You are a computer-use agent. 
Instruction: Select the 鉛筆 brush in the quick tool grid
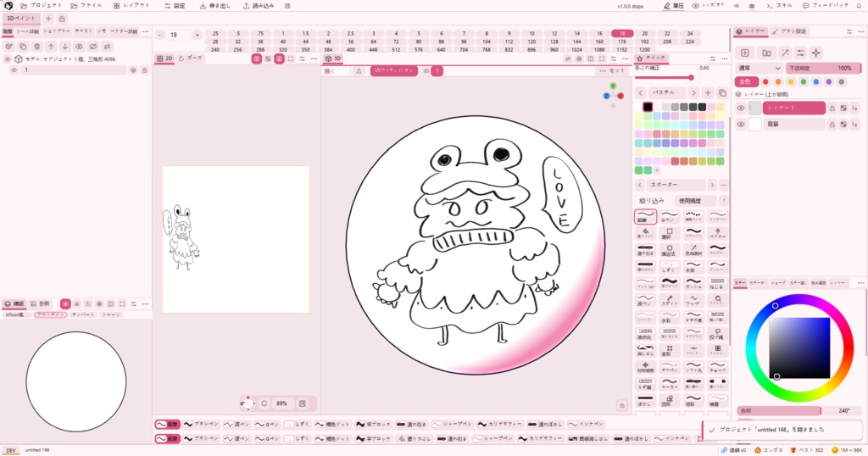click(x=645, y=217)
